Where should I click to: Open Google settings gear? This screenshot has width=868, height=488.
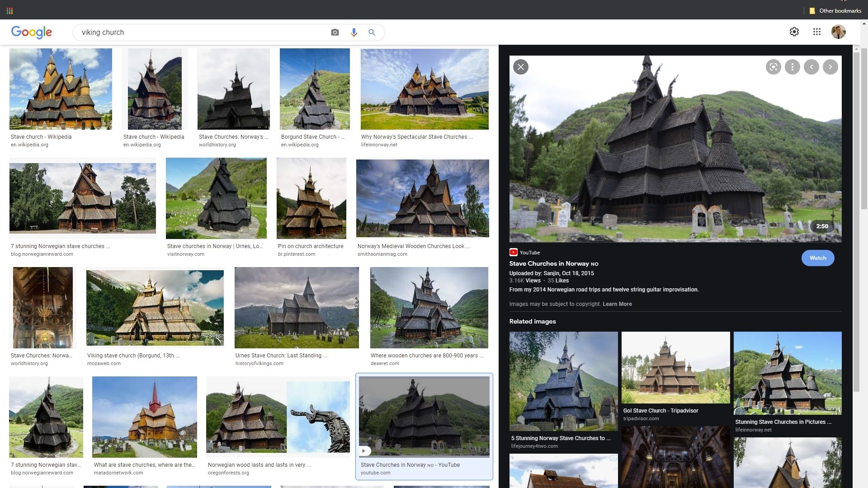(x=794, y=32)
